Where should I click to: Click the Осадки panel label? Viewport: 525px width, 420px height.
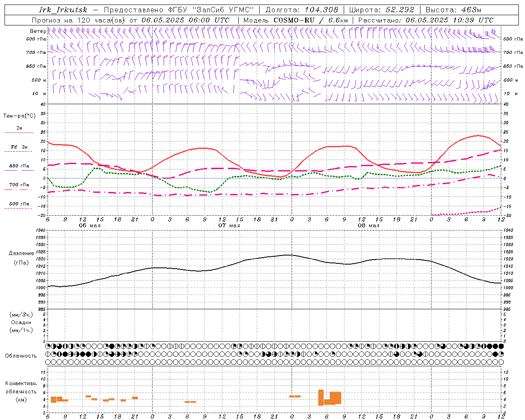(21, 322)
